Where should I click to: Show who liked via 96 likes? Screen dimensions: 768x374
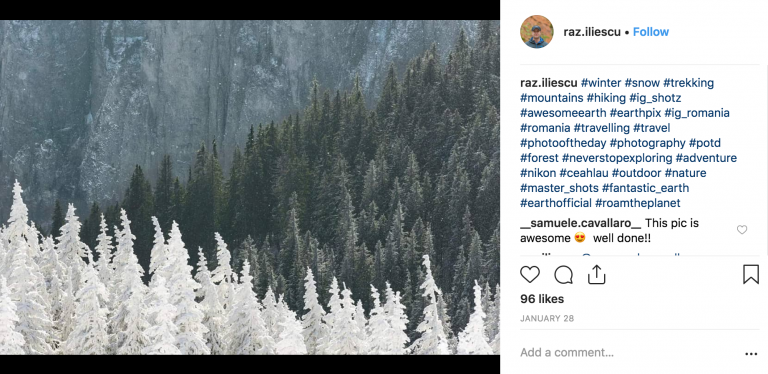click(x=542, y=299)
